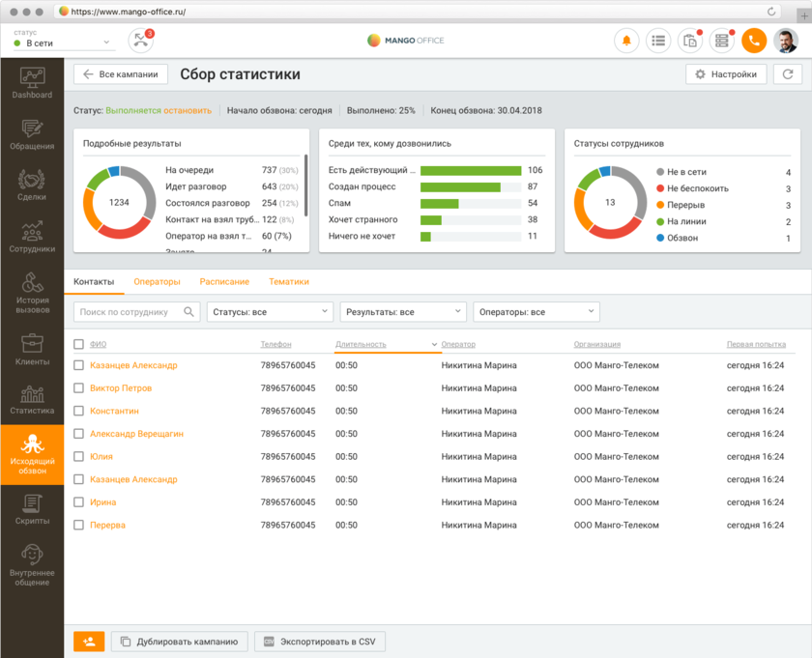Open the Dashboard sidebar icon
812x658 pixels.
click(x=32, y=82)
